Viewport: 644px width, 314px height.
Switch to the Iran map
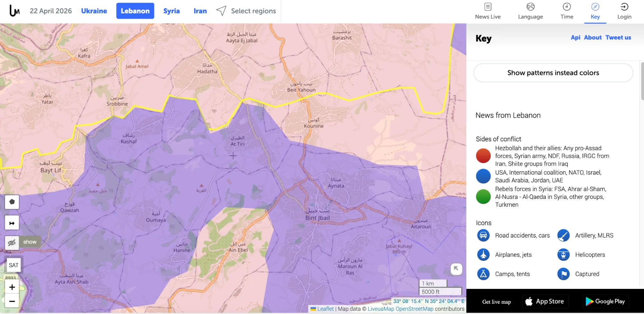pos(200,11)
